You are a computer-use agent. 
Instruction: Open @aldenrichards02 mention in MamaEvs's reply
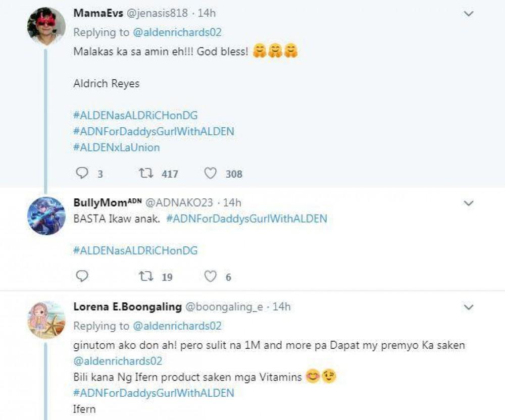(x=177, y=32)
